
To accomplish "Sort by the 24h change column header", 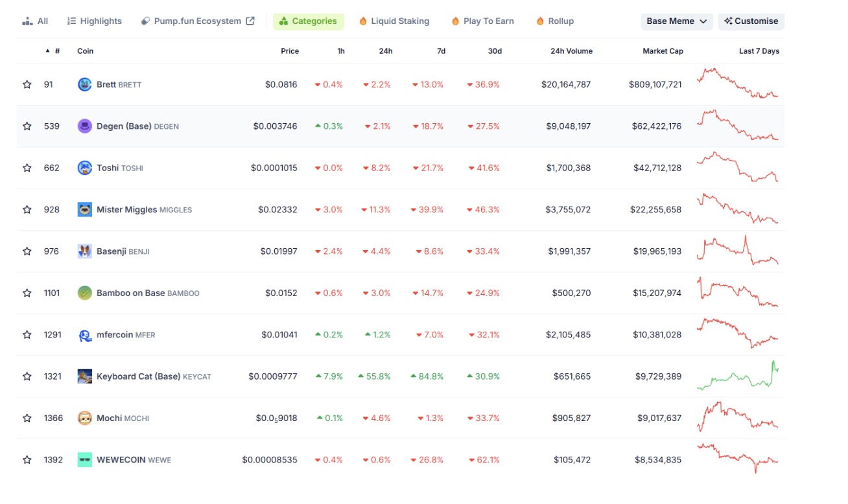I will click(386, 51).
